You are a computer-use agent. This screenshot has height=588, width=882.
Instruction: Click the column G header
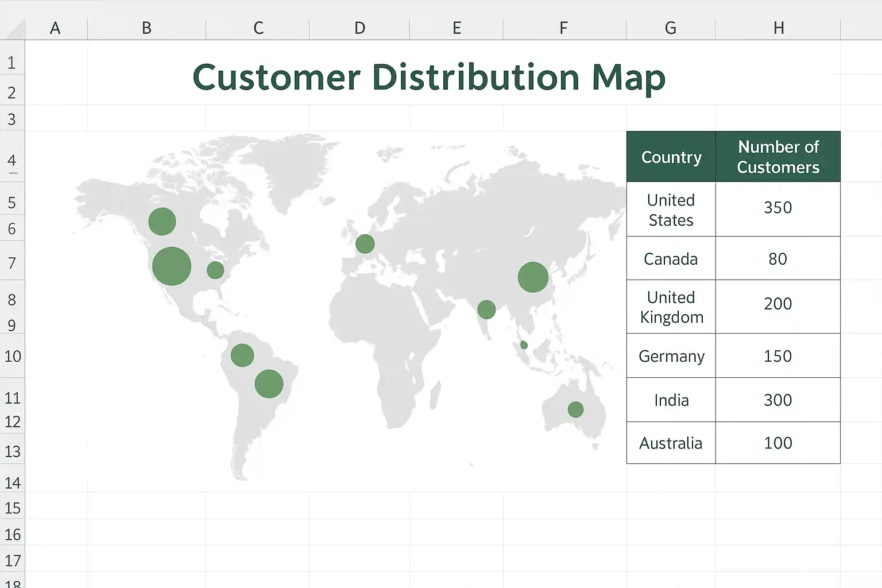pos(671,28)
